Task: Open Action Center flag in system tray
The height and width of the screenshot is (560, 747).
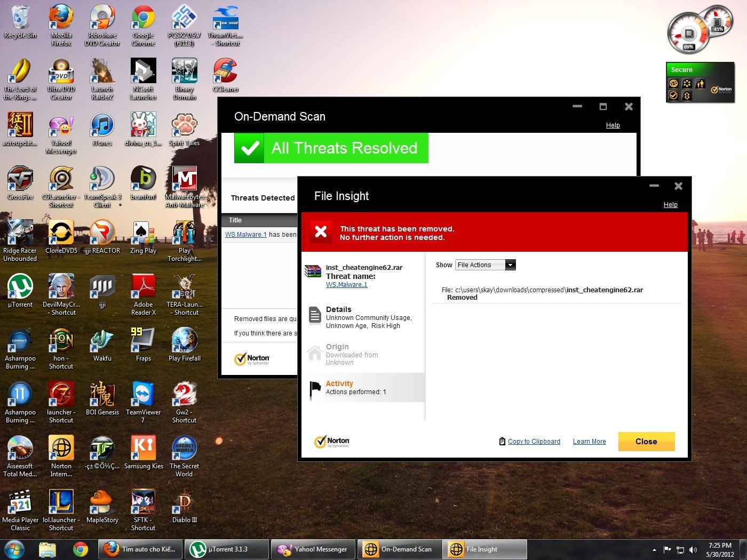Action: 667,550
